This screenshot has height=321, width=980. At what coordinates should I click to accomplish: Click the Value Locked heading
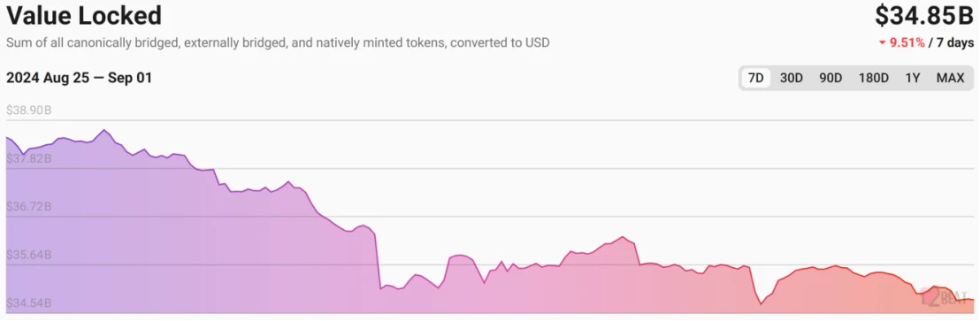click(84, 16)
